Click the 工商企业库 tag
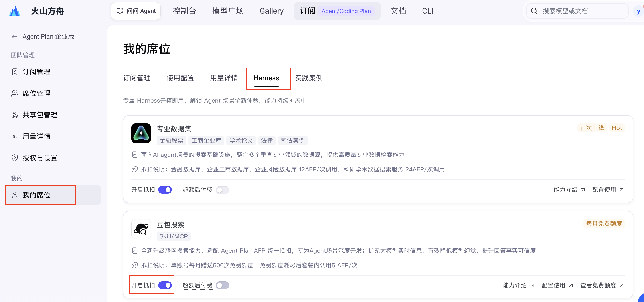Viewport: 644px width, 302px height. tap(206, 140)
